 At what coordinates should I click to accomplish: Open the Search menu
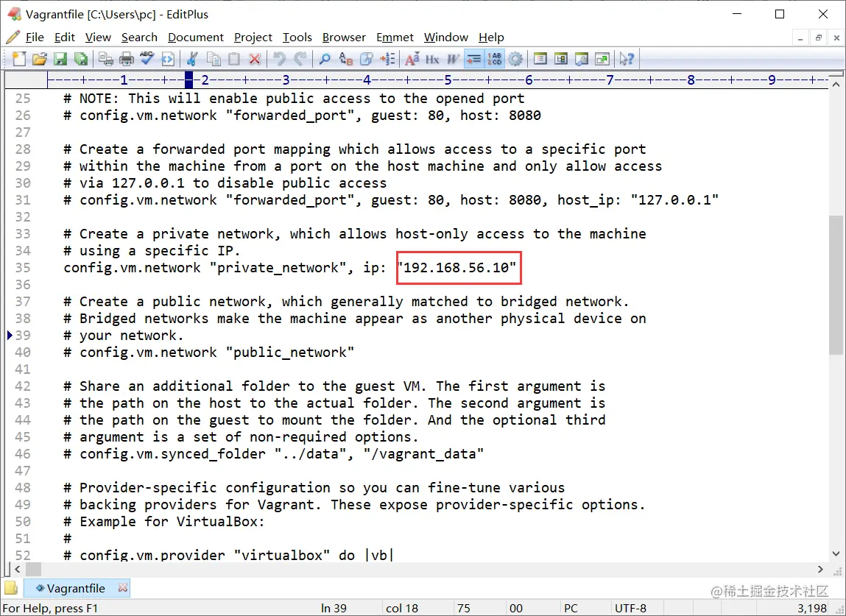[x=139, y=38]
